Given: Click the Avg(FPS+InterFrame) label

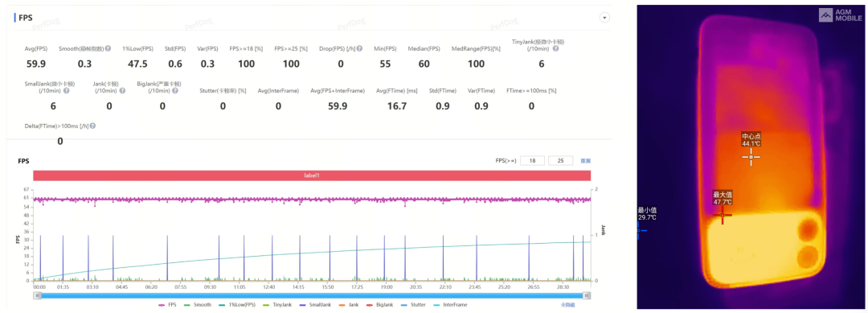Looking at the screenshot, I should pyautogui.click(x=337, y=90).
